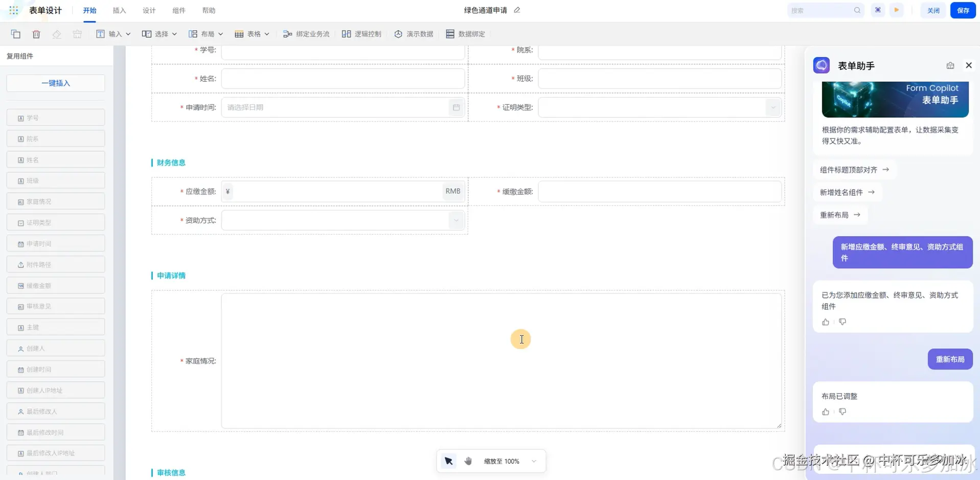Click the magnifier search icon
The width and height of the screenshot is (980, 480).
[857, 10]
